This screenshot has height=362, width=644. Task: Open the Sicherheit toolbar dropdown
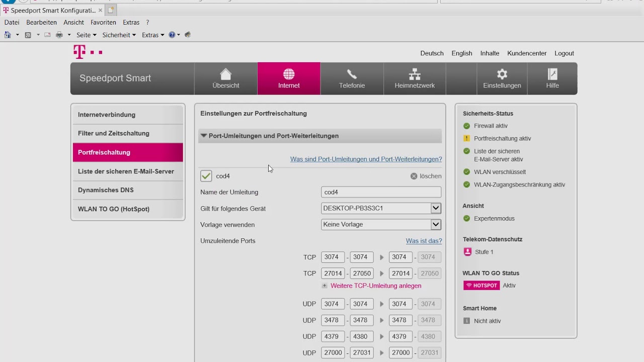click(x=119, y=35)
